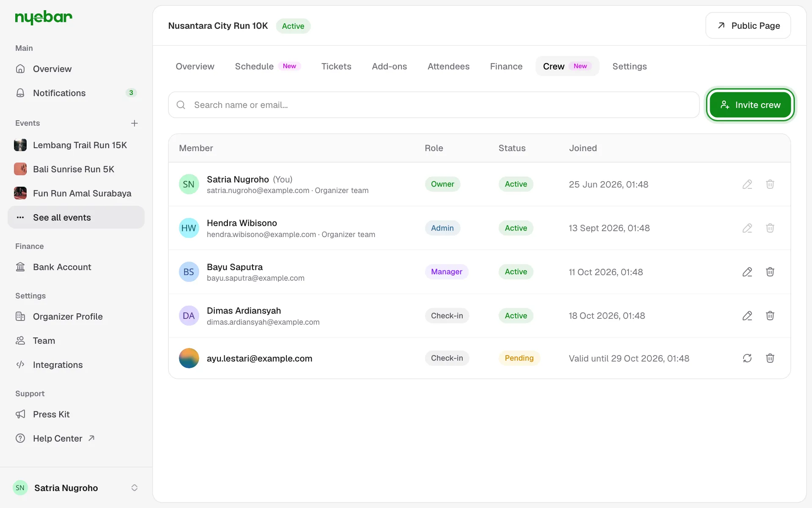Click the Invite crew button

pos(750,105)
